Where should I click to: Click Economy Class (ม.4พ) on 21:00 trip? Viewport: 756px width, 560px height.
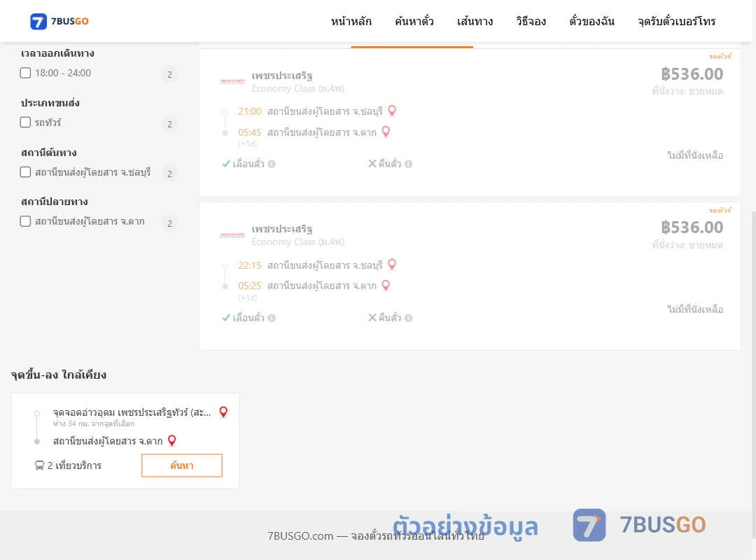pyautogui.click(x=298, y=89)
